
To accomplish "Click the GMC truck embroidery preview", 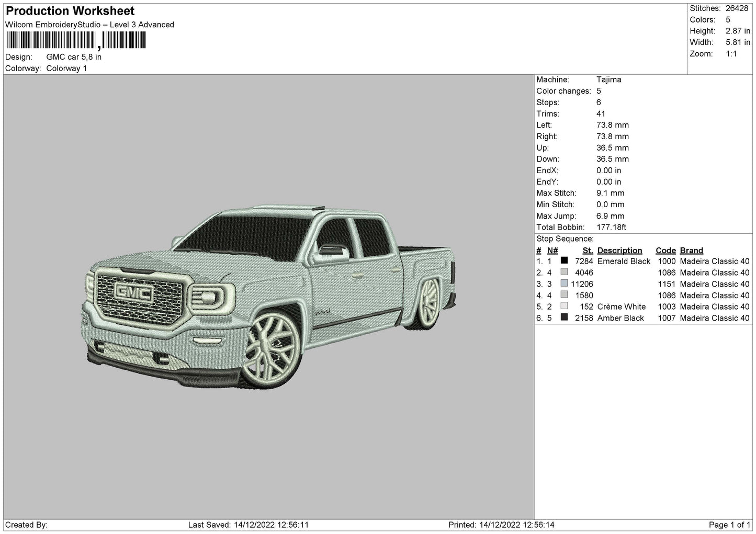I will coord(269,297).
